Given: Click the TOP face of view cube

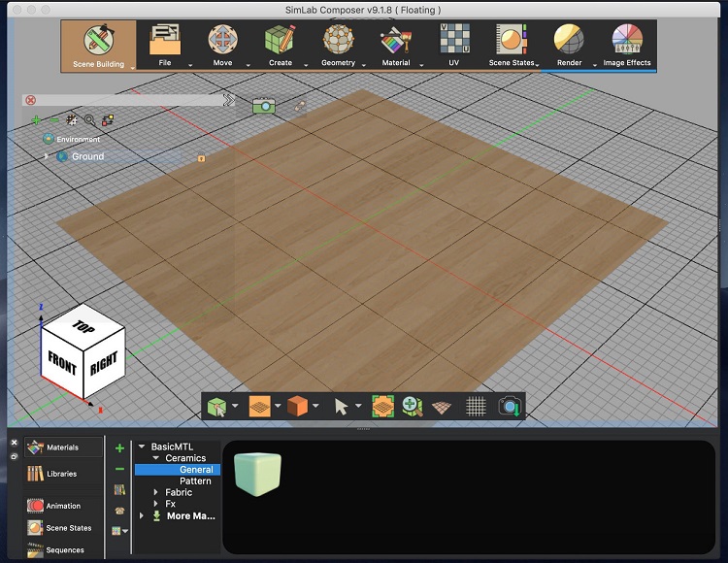Looking at the screenshot, I should (82, 327).
